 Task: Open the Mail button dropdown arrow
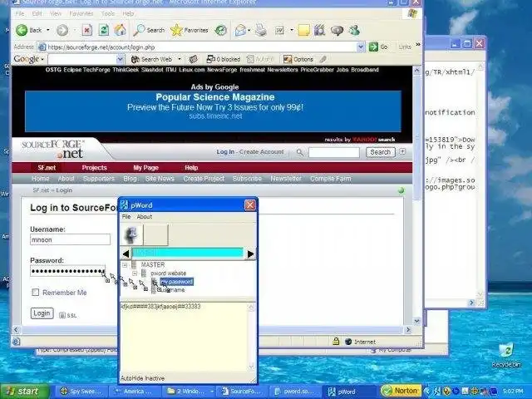249,30
